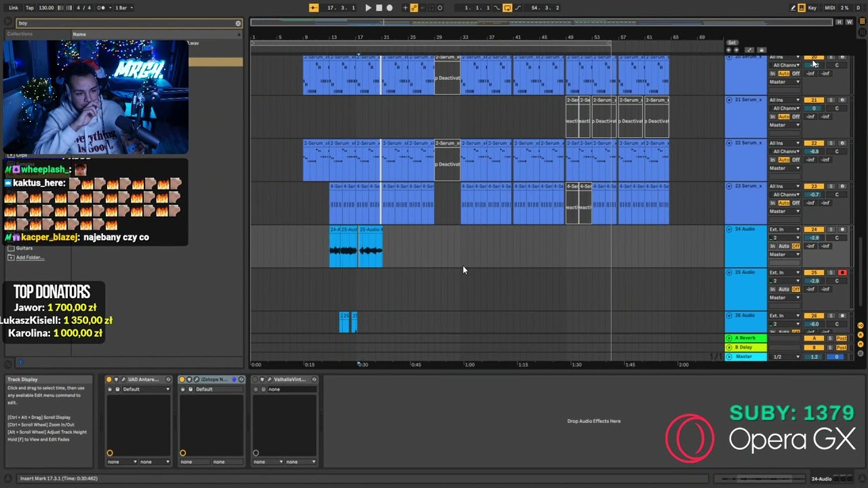Open UAD Antares Default preset dropdown
Image resolution: width=868 pixels, height=488 pixels.
tap(145, 389)
